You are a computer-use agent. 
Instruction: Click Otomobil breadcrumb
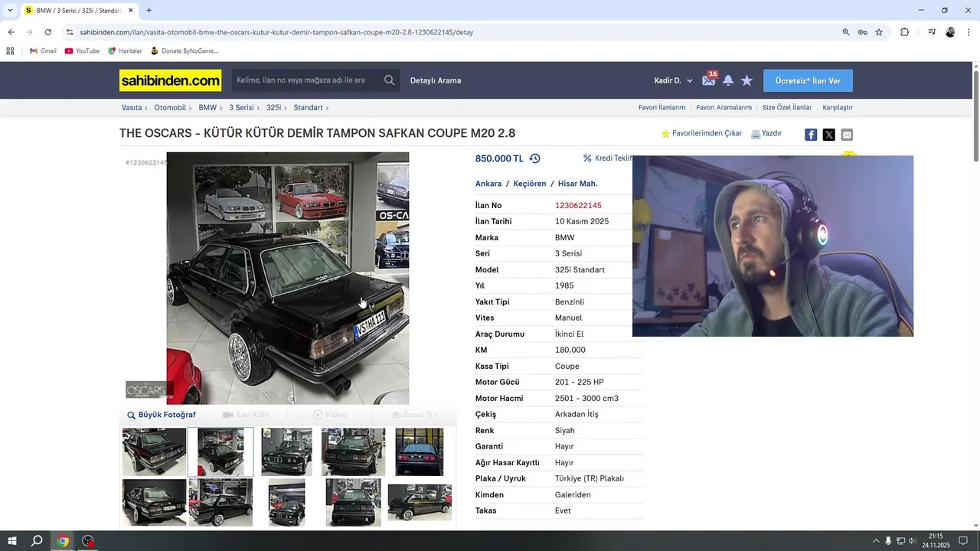(x=170, y=108)
